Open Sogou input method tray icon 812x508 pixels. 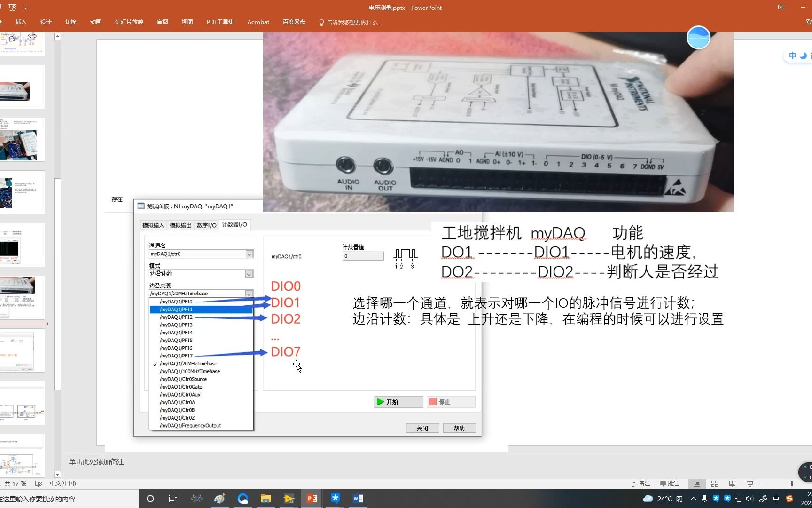pyautogui.click(x=789, y=499)
